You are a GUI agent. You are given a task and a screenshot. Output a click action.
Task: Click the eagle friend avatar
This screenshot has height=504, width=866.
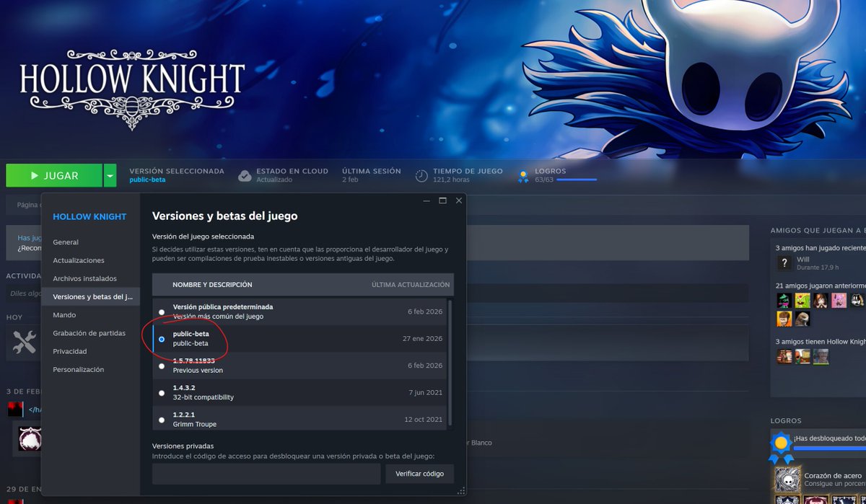pos(802,319)
